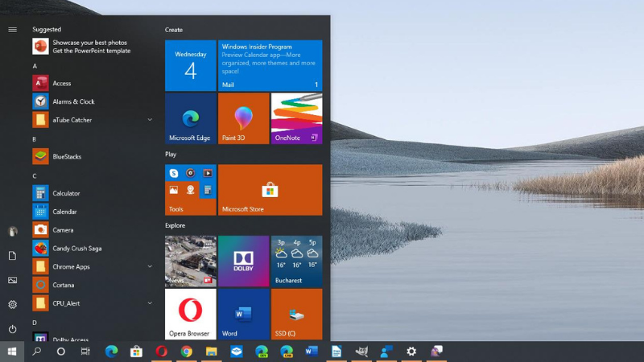Open Word from the taskbar
The image size is (644, 362).
[x=312, y=352]
